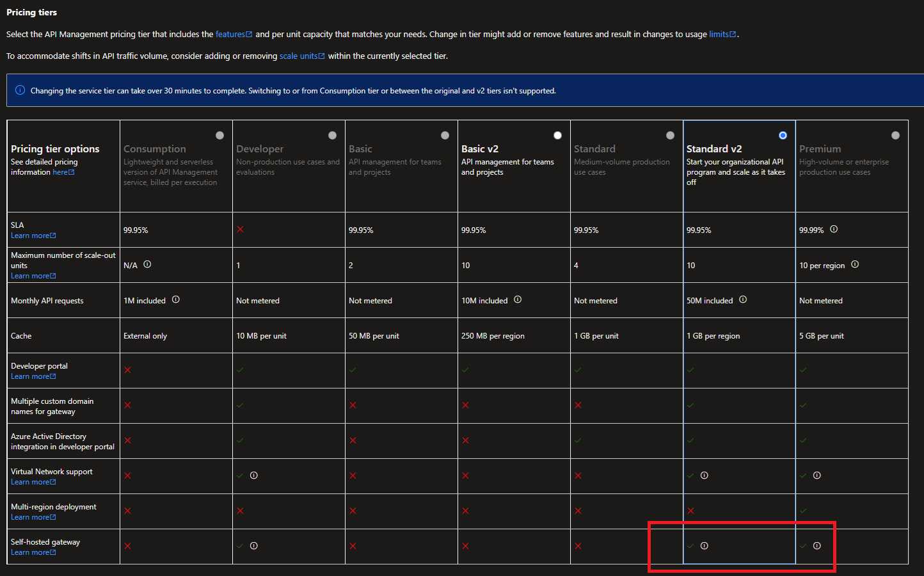
Task: Click the Pricing tiers heading
Action: pyautogui.click(x=31, y=12)
